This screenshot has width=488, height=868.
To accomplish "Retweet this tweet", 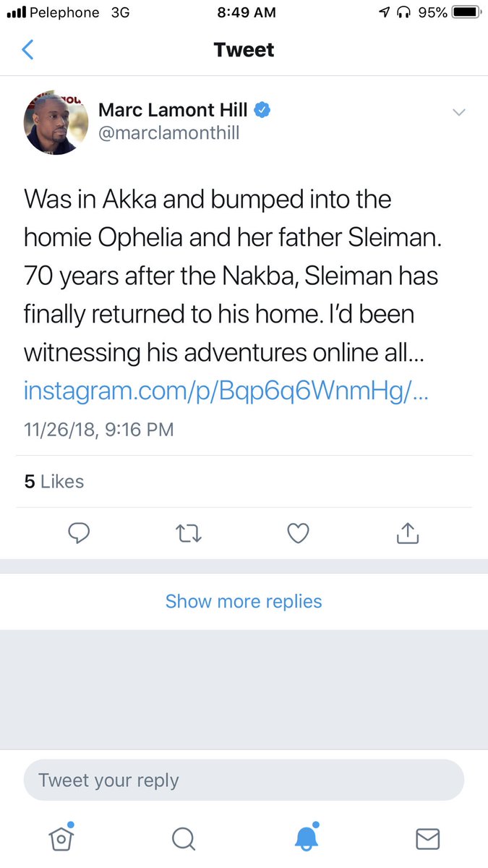I will click(189, 534).
